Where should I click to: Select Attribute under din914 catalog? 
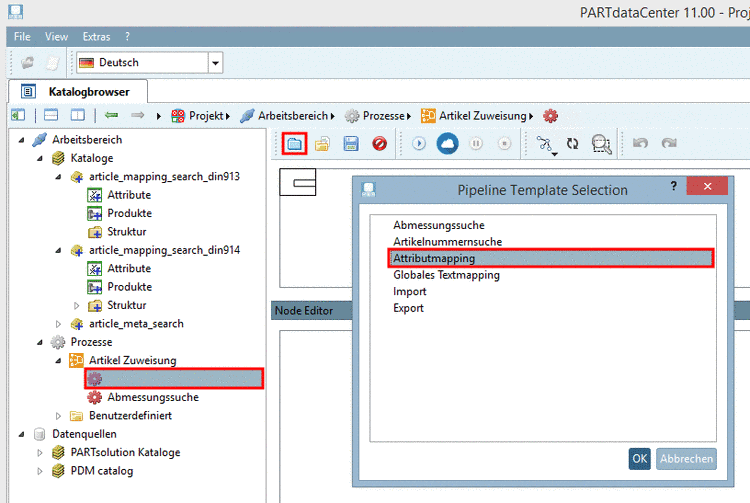click(x=129, y=269)
